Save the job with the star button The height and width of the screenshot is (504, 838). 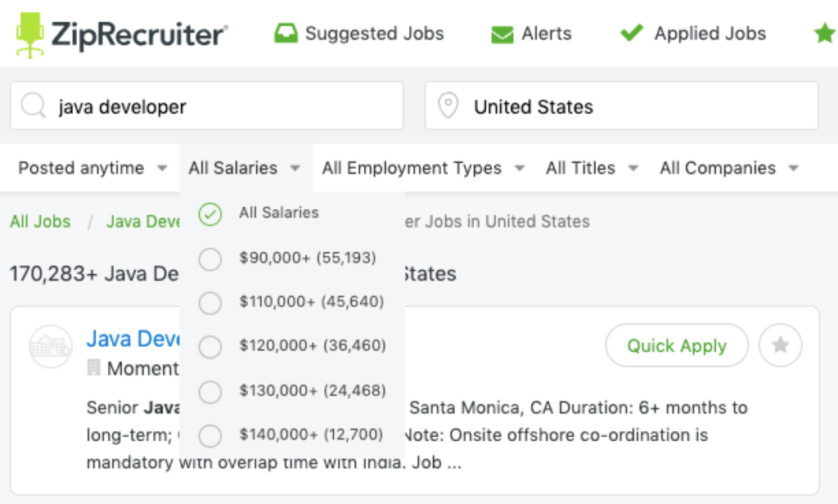point(780,345)
